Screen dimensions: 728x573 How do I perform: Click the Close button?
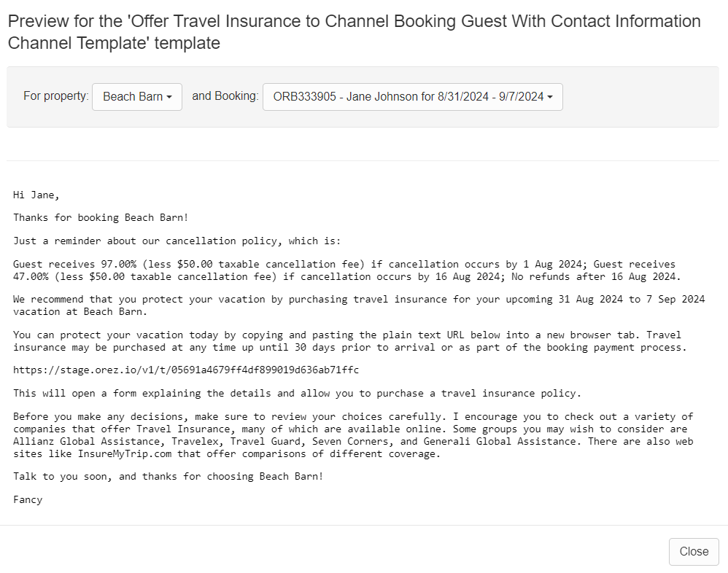click(x=694, y=552)
